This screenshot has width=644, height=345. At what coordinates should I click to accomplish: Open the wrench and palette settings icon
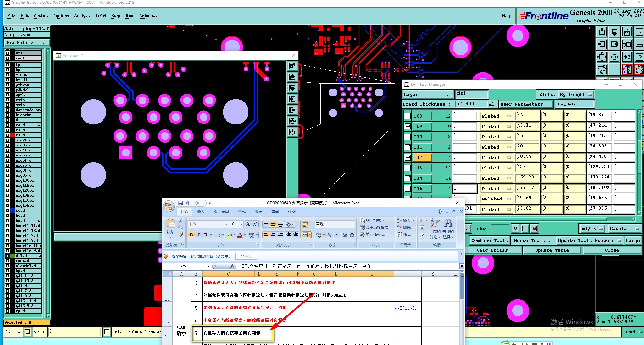602,69
